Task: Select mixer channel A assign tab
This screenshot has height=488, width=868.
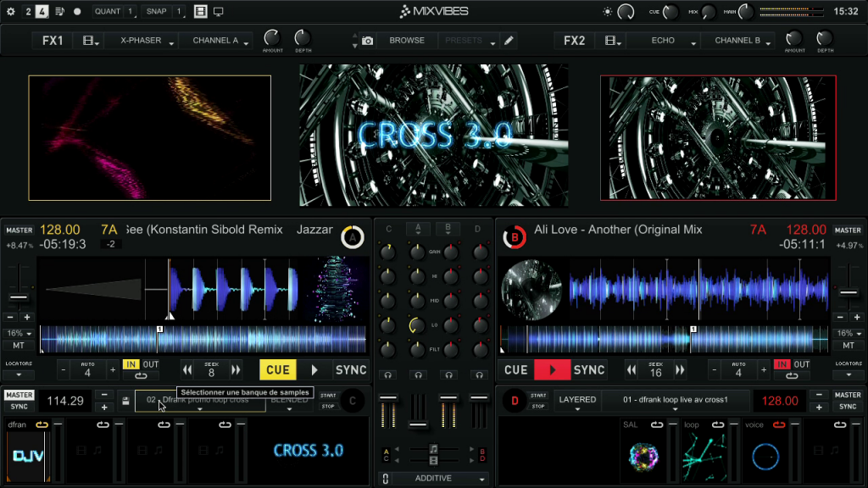Action: 418,229
